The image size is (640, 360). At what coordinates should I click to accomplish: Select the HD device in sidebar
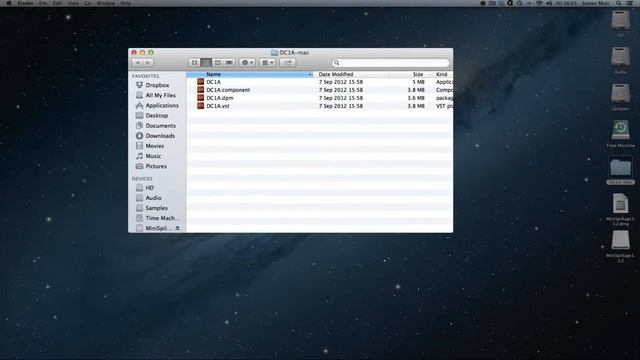tap(150, 188)
